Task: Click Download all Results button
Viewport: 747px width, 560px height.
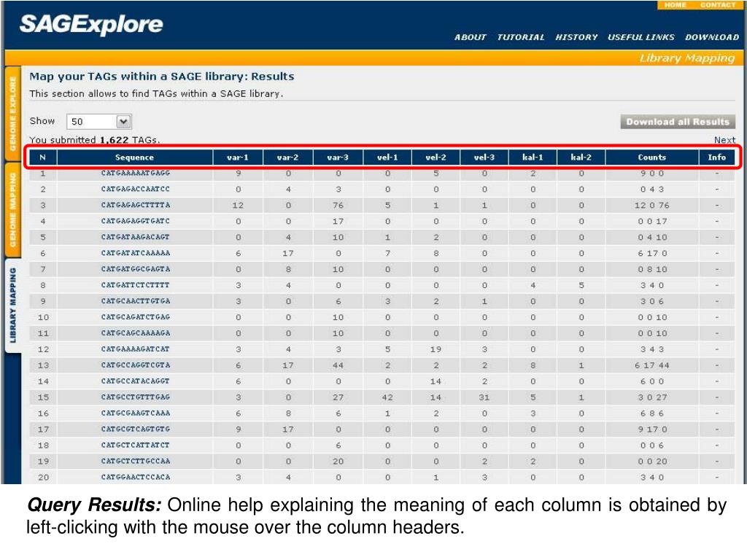Action: pyautogui.click(x=678, y=122)
